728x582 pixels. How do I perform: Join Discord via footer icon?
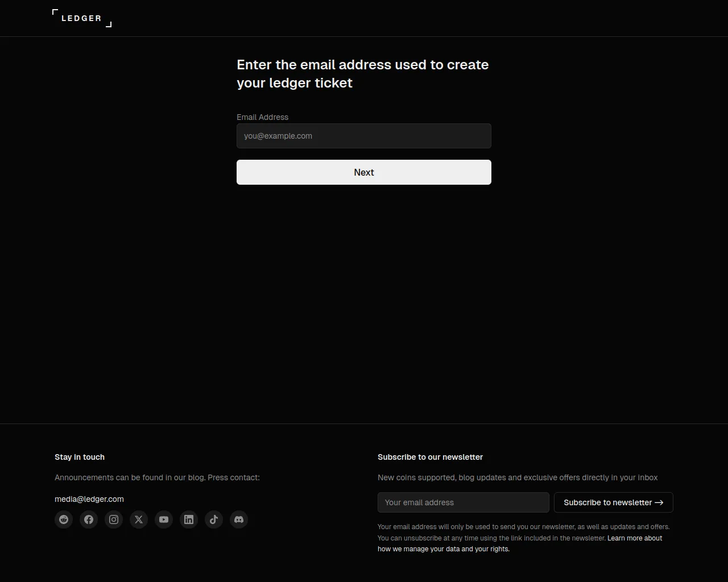(x=239, y=519)
